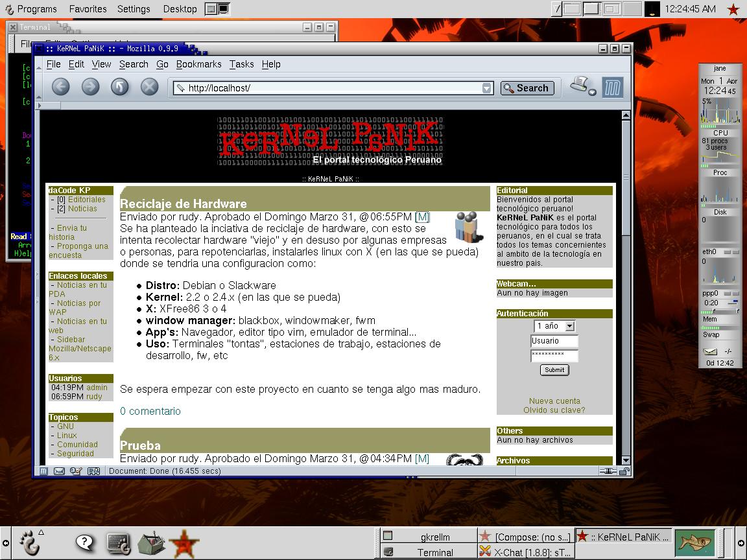Launch the terminal emulator from the panel
This screenshot has width=747, height=560.
[119, 543]
